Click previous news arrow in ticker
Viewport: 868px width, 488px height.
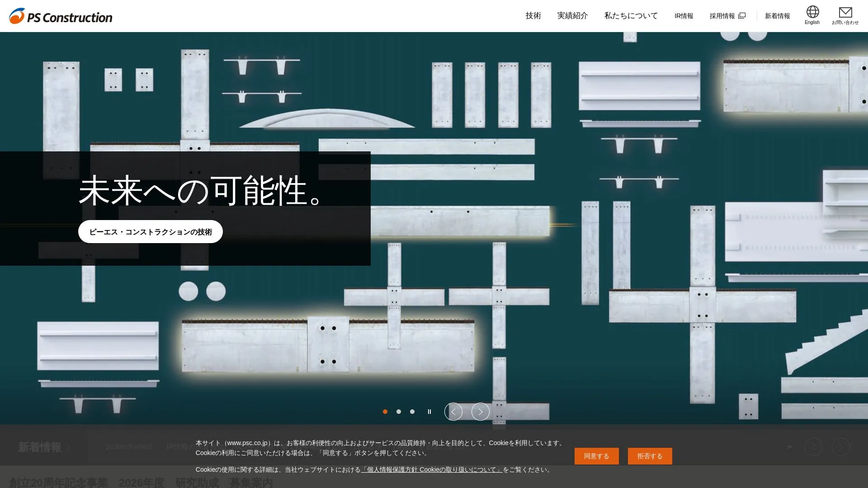(x=814, y=447)
